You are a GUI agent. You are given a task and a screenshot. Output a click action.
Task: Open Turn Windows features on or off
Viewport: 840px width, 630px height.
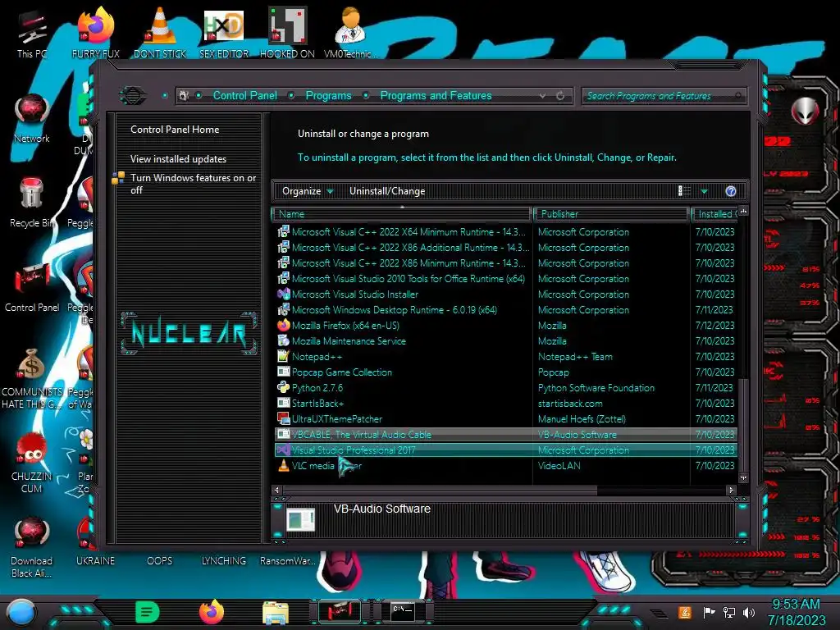[x=194, y=184]
